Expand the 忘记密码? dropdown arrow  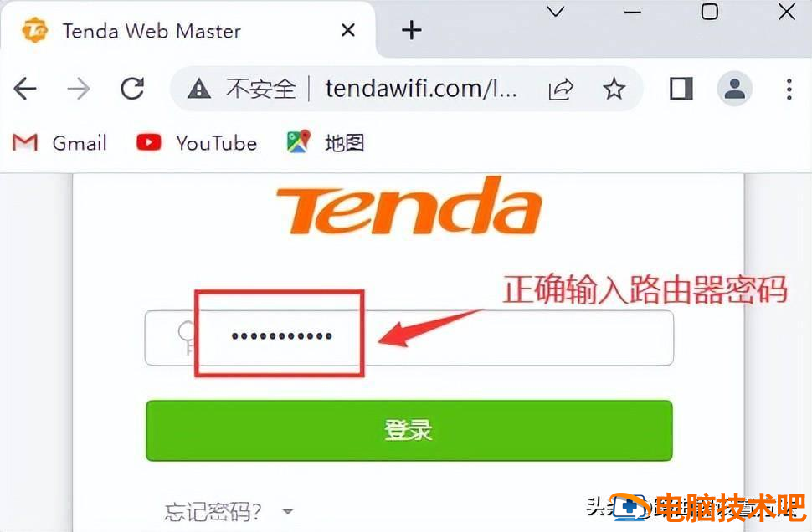click(288, 512)
